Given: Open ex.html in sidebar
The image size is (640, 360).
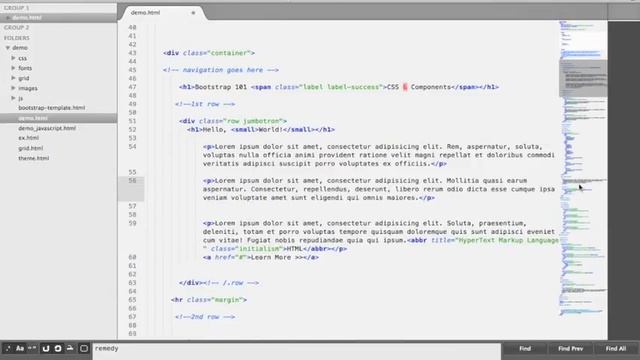Looking at the screenshot, I should click(x=29, y=138).
